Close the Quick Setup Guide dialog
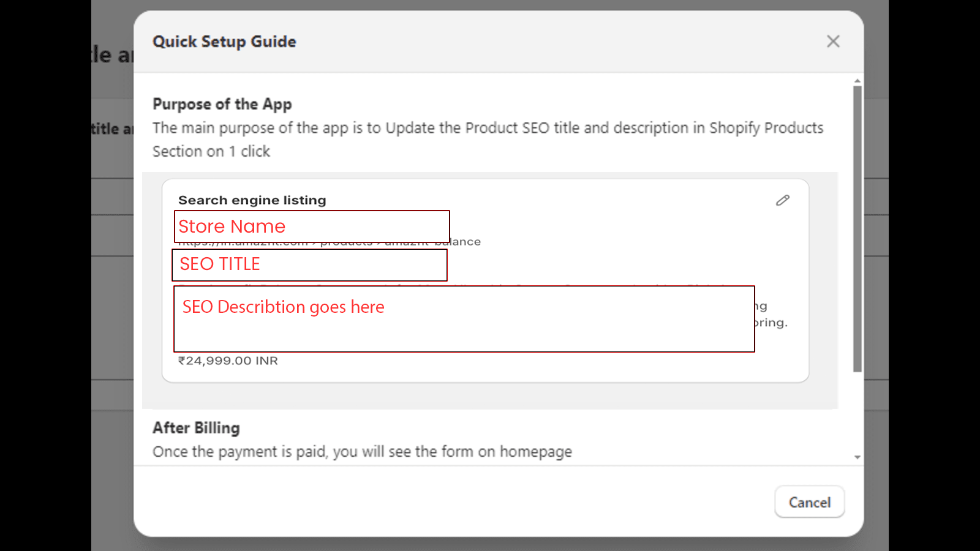Image resolution: width=980 pixels, height=551 pixels. click(833, 42)
